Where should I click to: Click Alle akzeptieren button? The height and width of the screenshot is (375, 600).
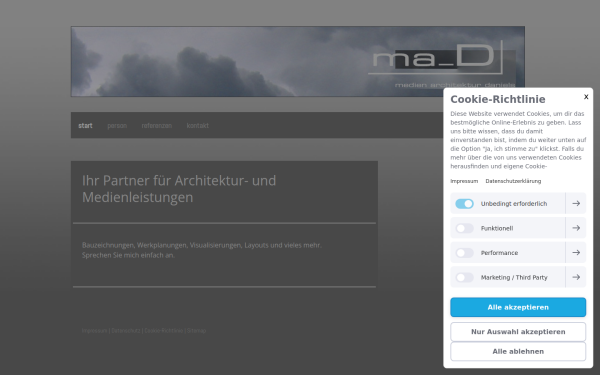[518, 307]
